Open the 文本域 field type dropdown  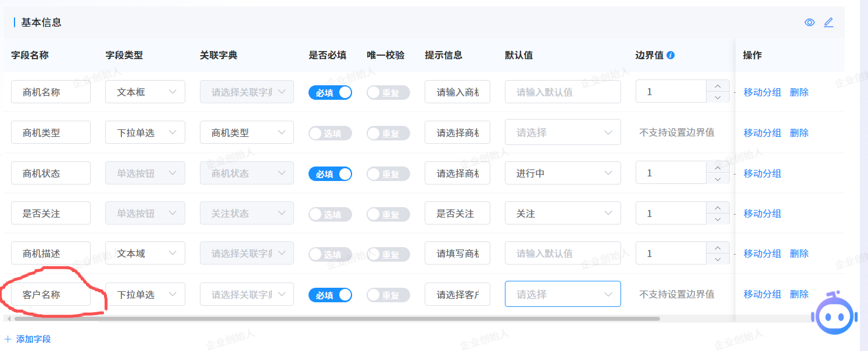tap(145, 254)
